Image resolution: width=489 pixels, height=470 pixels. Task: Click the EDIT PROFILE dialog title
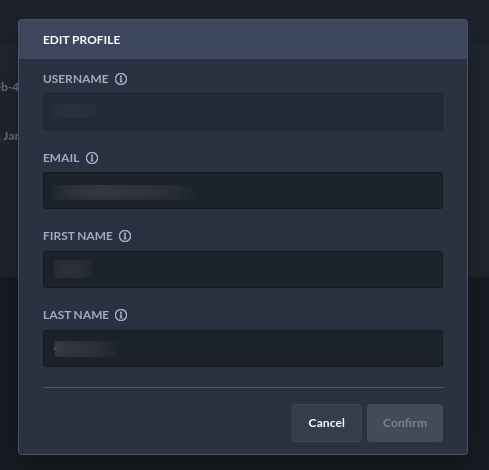coord(82,40)
